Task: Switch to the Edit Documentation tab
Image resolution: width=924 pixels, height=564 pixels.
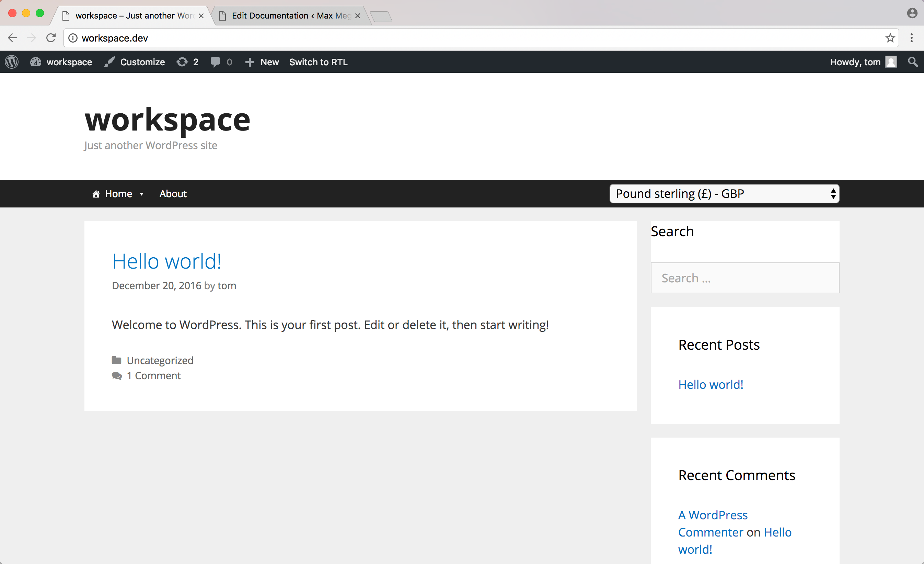Action: 291,16
